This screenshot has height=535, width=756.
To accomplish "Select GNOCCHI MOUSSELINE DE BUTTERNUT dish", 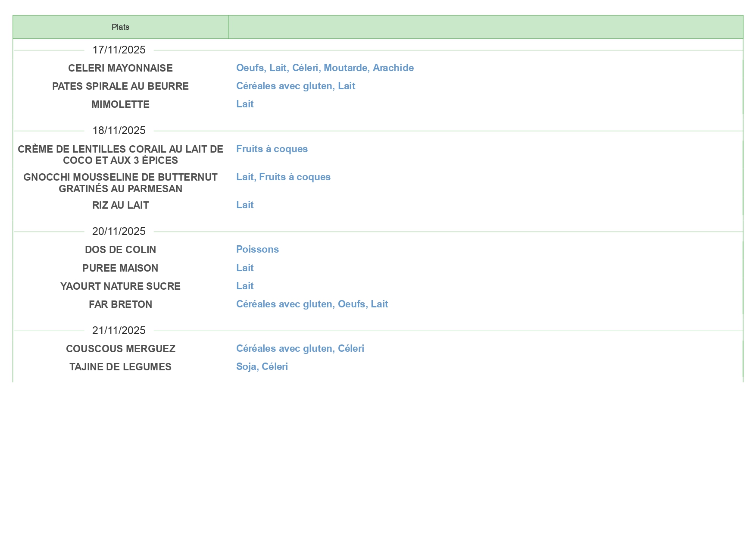I will 120,183.
